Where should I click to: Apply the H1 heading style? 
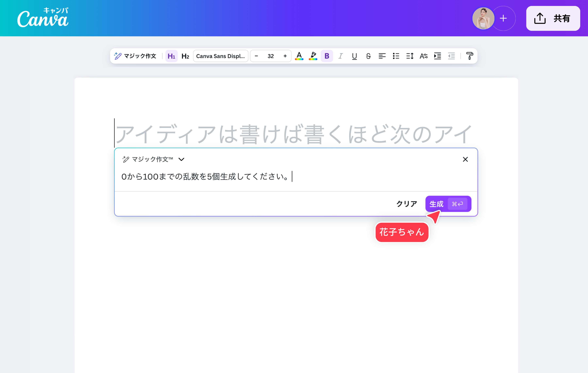(x=171, y=56)
